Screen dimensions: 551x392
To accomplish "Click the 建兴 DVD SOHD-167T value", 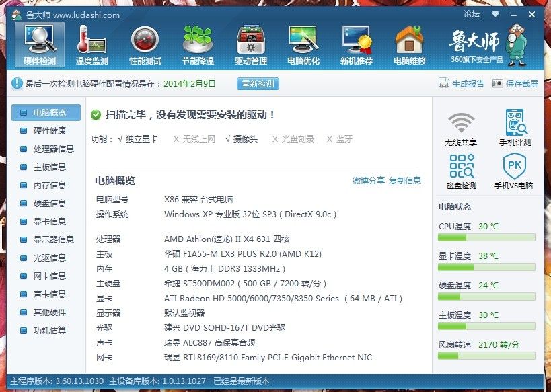I will pyautogui.click(x=225, y=328).
